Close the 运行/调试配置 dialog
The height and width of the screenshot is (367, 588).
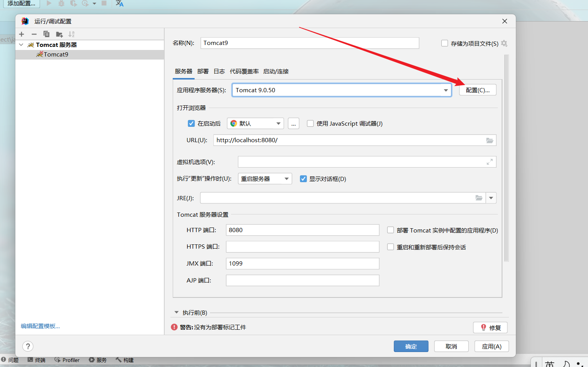[505, 21]
